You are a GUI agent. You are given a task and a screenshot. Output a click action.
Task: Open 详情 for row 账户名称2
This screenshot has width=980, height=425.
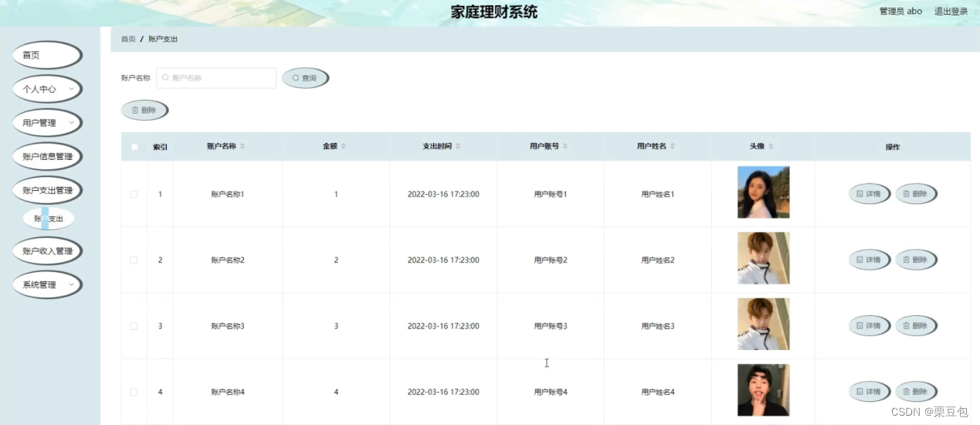[869, 260]
